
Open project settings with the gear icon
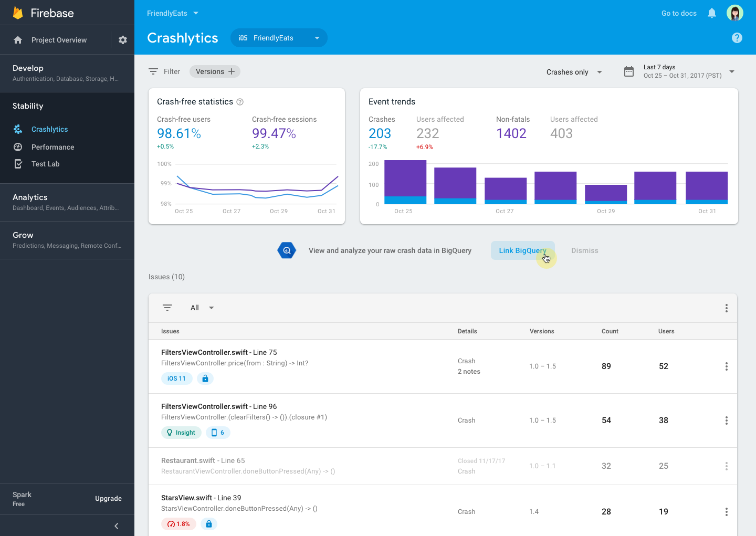click(x=122, y=39)
